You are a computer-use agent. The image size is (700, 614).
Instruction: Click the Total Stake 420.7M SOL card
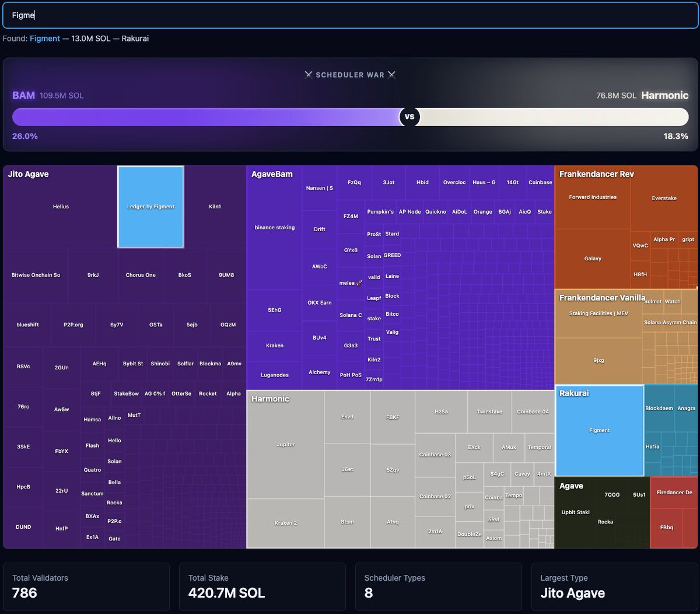pos(262,587)
